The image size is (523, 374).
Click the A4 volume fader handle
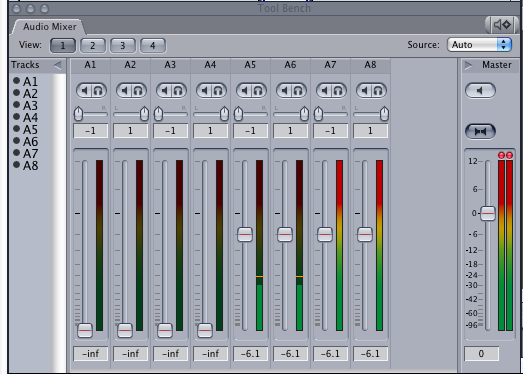(x=205, y=330)
